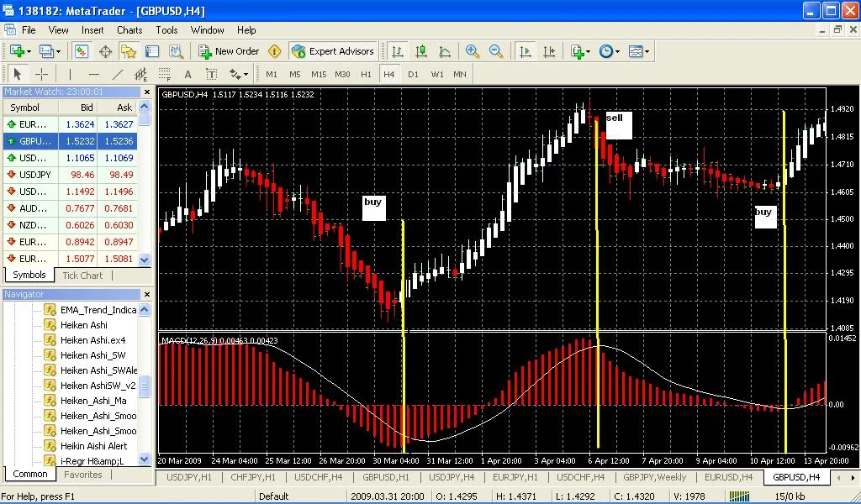Open the Profiles dropdown arrow
This screenshot has height=504, width=861.
point(58,52)
